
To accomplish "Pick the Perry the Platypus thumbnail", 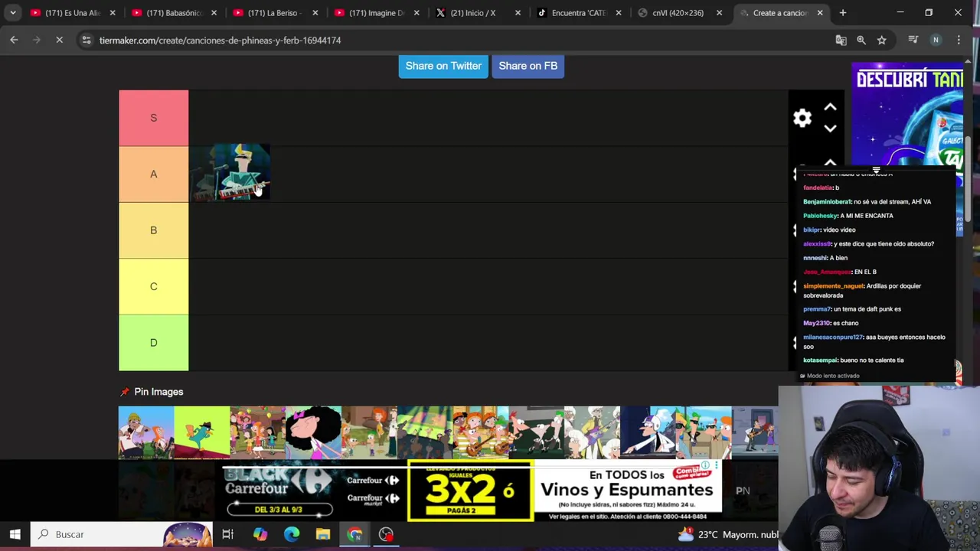I will pos(201,432).
